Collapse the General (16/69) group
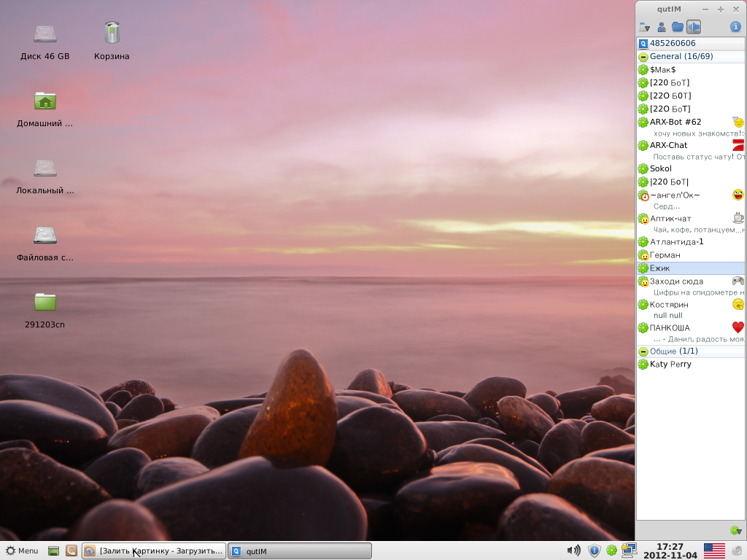Viewport: 747px width, 560px height. point(643,57)
